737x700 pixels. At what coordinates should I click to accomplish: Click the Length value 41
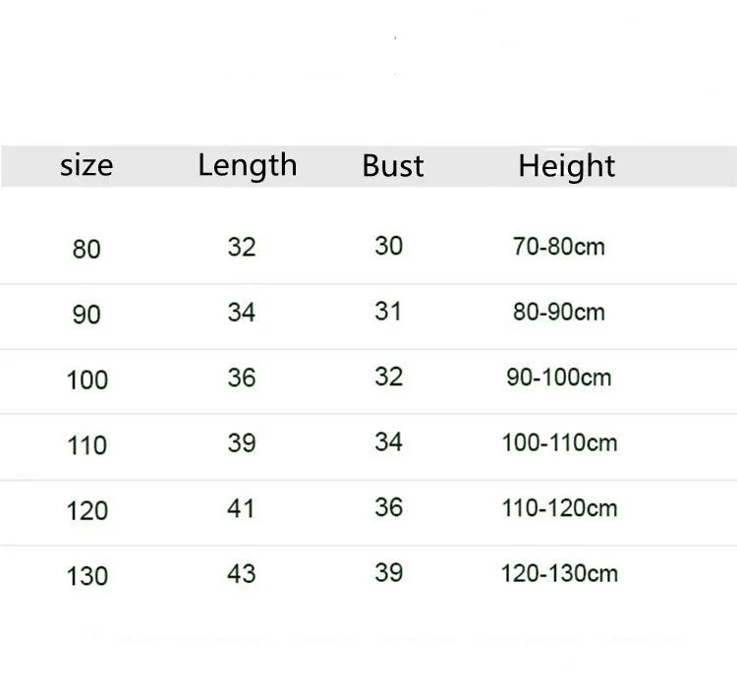click(241, 508)
